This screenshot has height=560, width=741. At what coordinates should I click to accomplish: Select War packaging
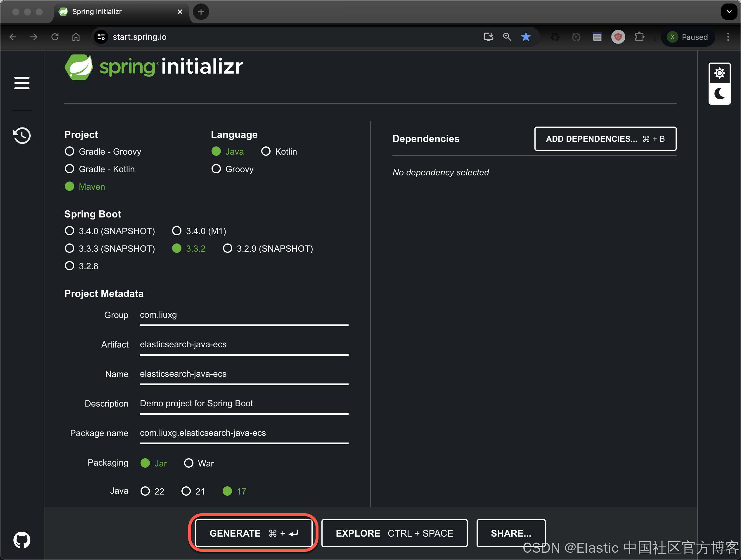coord(199,463)
